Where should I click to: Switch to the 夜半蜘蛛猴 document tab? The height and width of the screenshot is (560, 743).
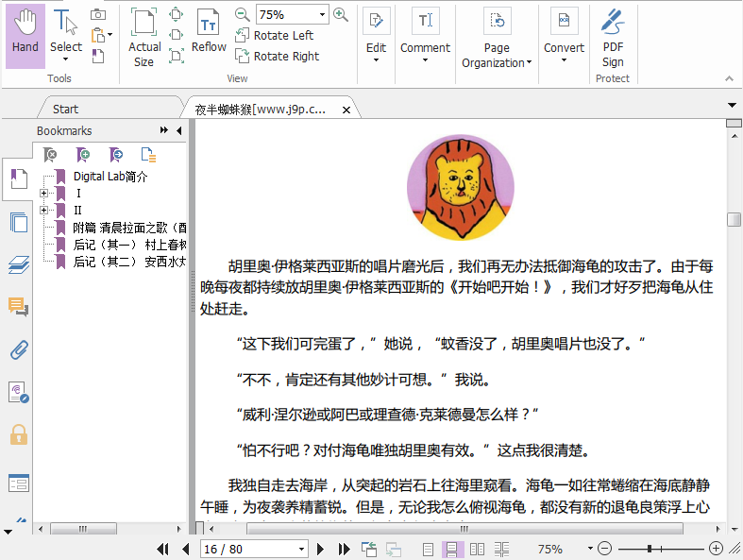tap(261, 110)
